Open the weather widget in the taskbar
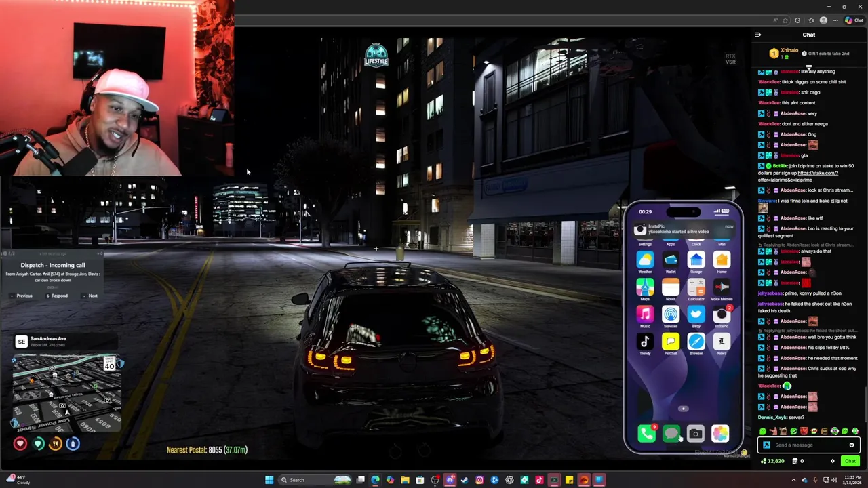868x488 pixels. coord(17,480)
